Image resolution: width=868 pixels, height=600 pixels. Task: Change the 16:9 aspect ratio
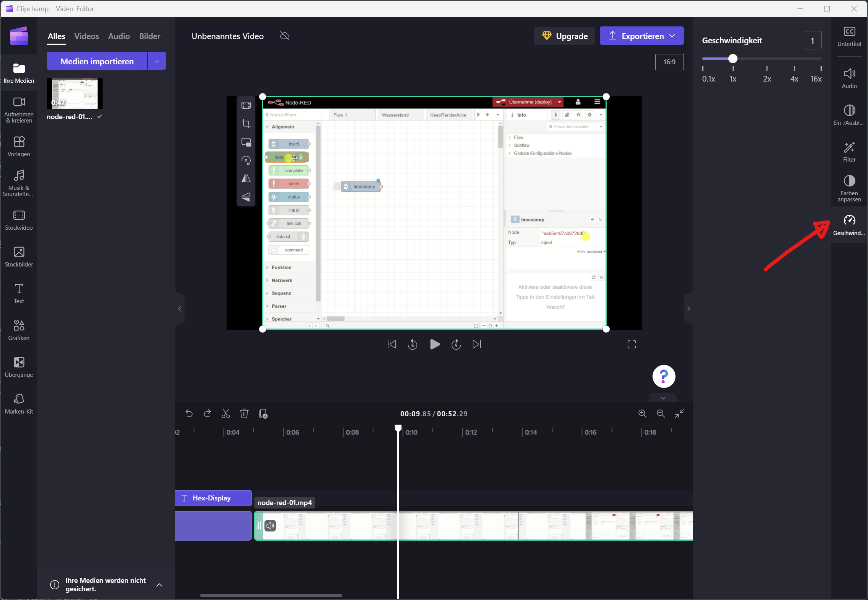669,62
